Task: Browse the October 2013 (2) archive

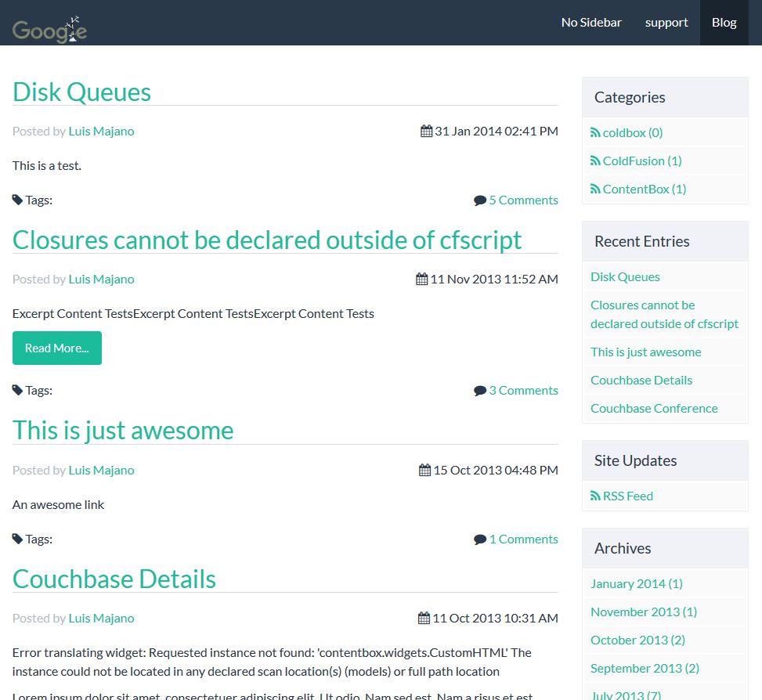Action: tap(637, 640)
